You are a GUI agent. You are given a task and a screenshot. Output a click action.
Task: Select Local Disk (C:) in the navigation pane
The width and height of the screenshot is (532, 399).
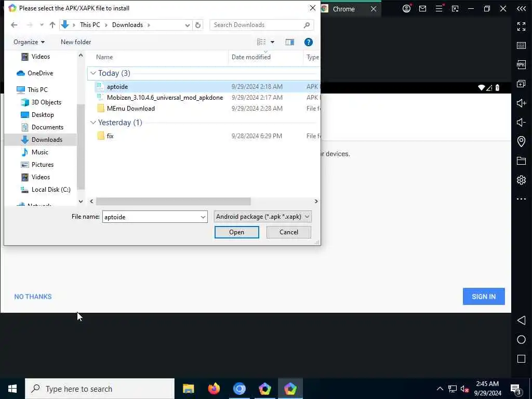(x=51, y=189)
